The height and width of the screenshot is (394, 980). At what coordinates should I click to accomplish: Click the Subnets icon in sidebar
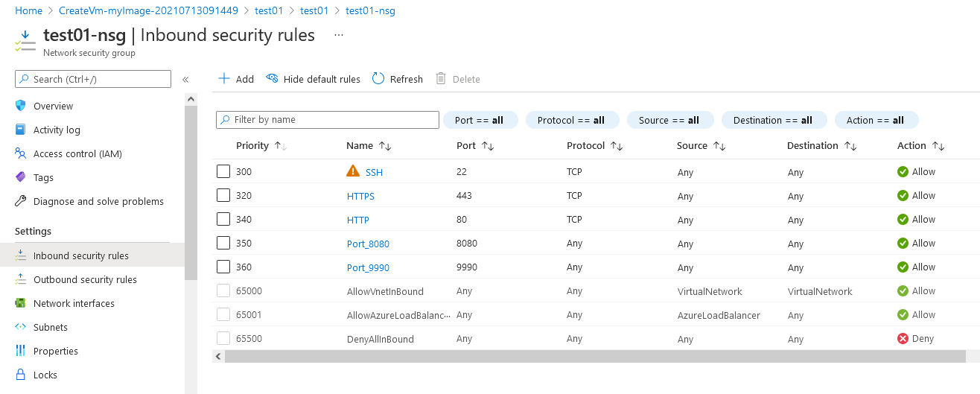coord(21,327)
